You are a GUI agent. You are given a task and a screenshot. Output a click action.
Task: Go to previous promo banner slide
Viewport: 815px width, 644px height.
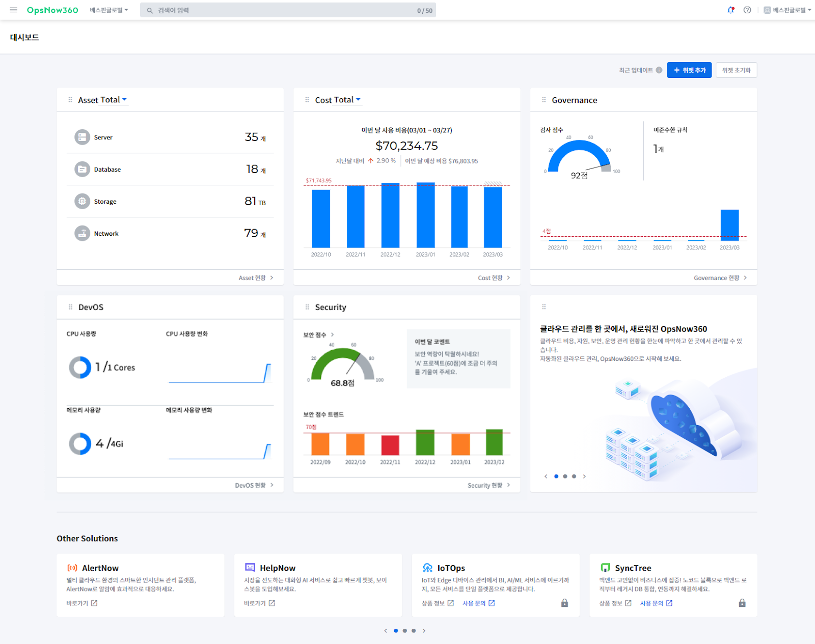click(546, 477)
